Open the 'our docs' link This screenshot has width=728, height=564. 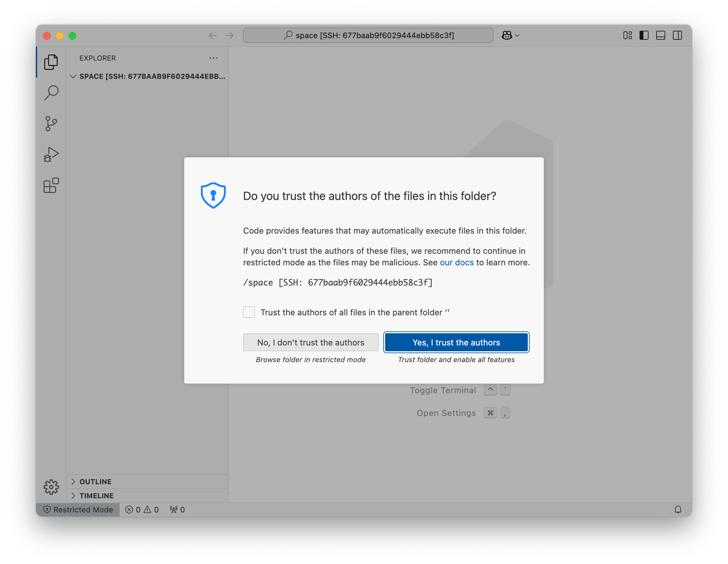457,262
